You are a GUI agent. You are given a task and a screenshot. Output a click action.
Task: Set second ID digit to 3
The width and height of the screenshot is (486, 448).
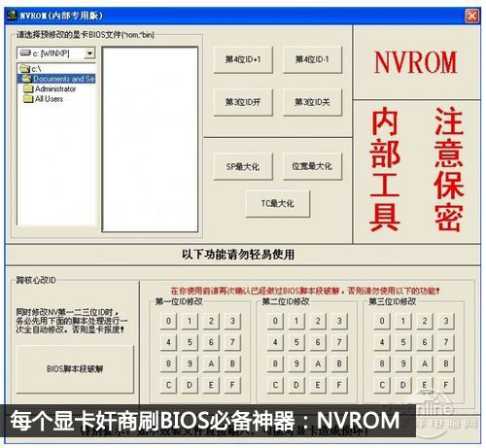coord(339,321)
